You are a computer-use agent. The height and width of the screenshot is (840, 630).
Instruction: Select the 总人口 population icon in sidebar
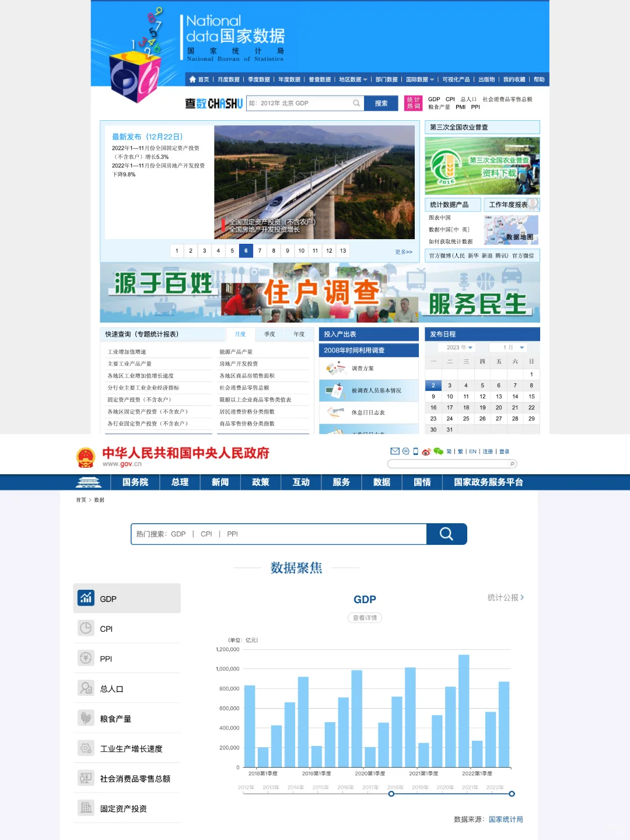[86, 688]
